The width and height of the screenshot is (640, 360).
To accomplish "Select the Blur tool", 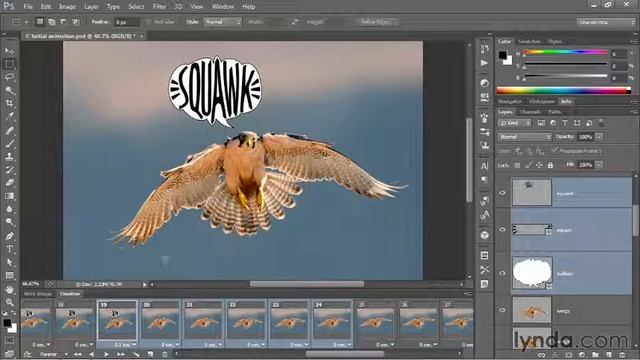I will pyautogui.click(x=9, y=209).
